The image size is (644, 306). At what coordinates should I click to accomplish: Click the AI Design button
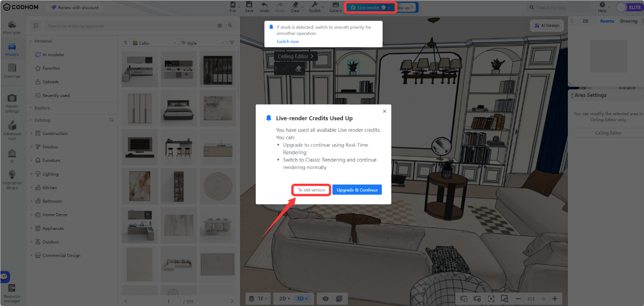547,25
